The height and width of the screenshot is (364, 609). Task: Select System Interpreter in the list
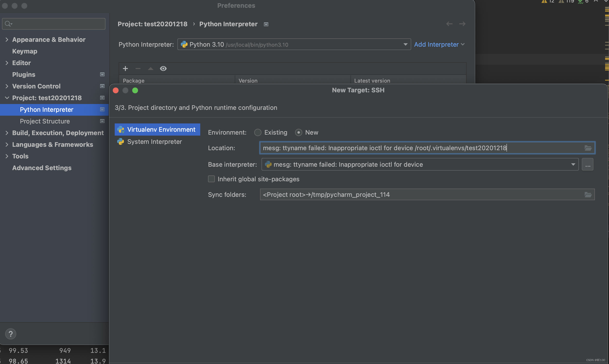coord(154,141)
